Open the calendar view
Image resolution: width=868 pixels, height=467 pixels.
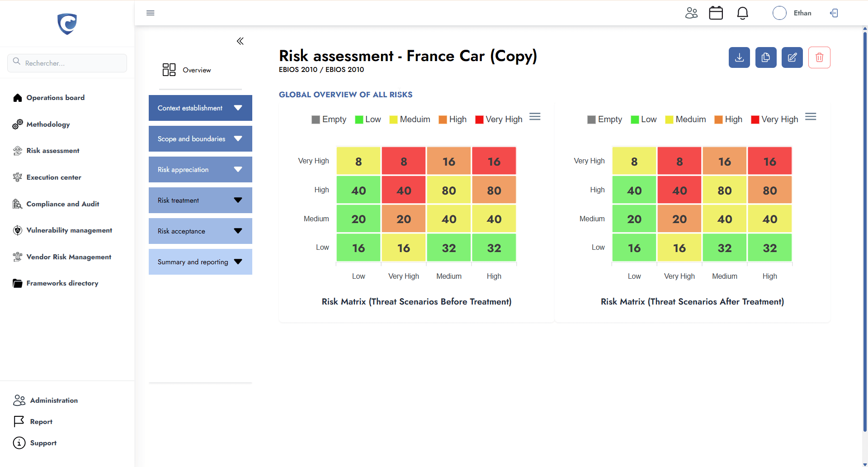716,13
